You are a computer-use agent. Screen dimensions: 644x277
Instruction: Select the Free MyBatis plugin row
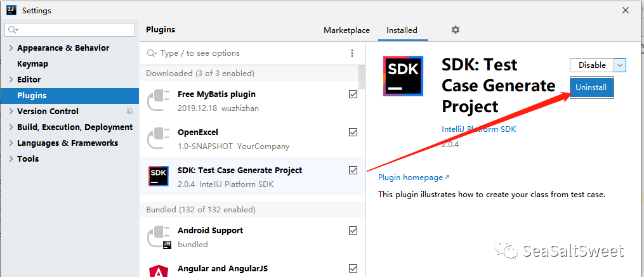coord(252,101)
